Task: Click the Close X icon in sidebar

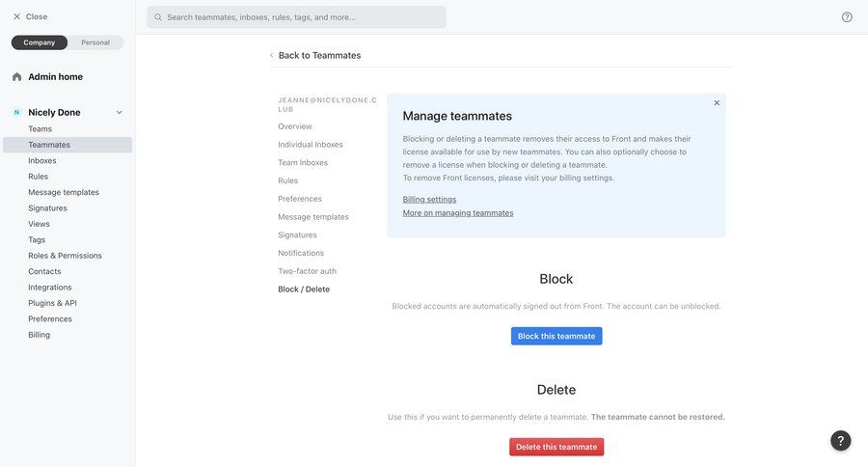Action: [16, 16]
